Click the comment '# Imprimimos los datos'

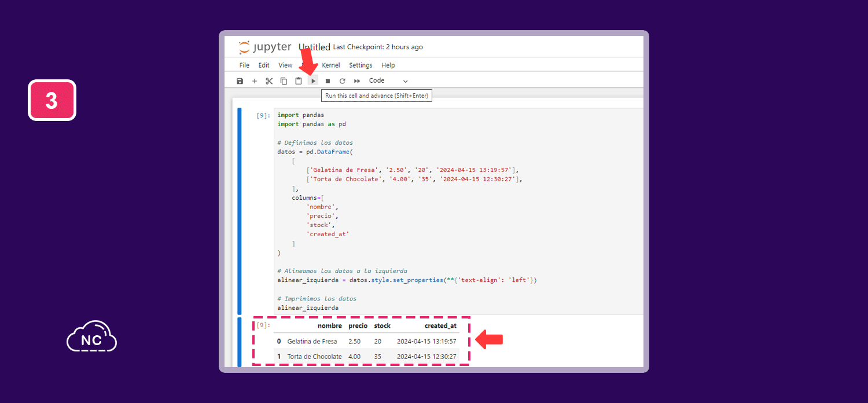[317, 299]
